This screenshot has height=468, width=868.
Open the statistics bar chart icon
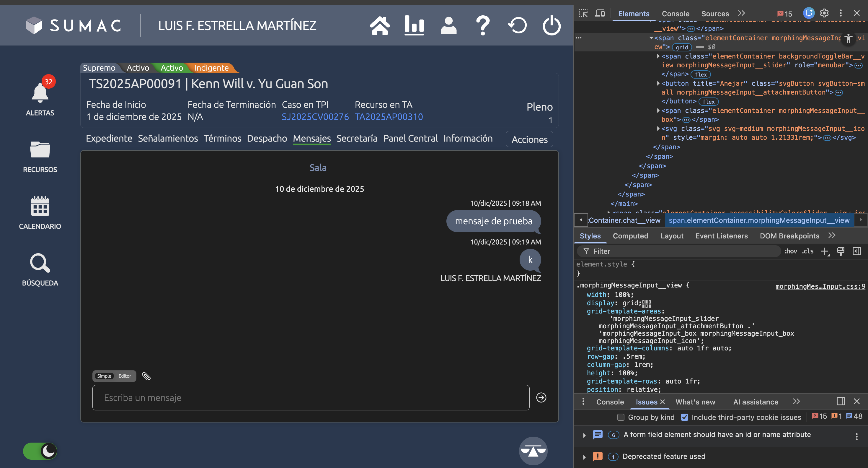[414, 26]
